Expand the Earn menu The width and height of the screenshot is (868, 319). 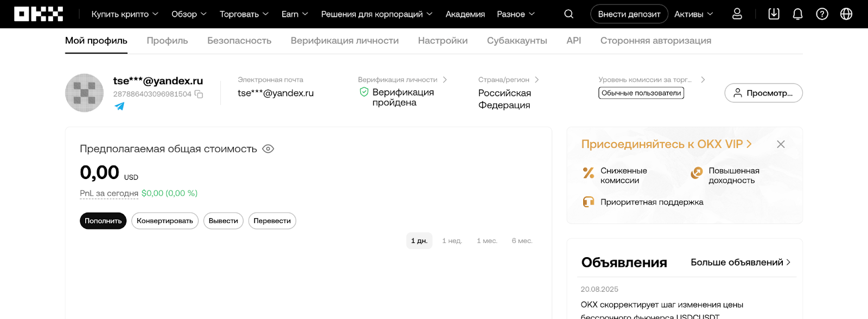point(295,14)
